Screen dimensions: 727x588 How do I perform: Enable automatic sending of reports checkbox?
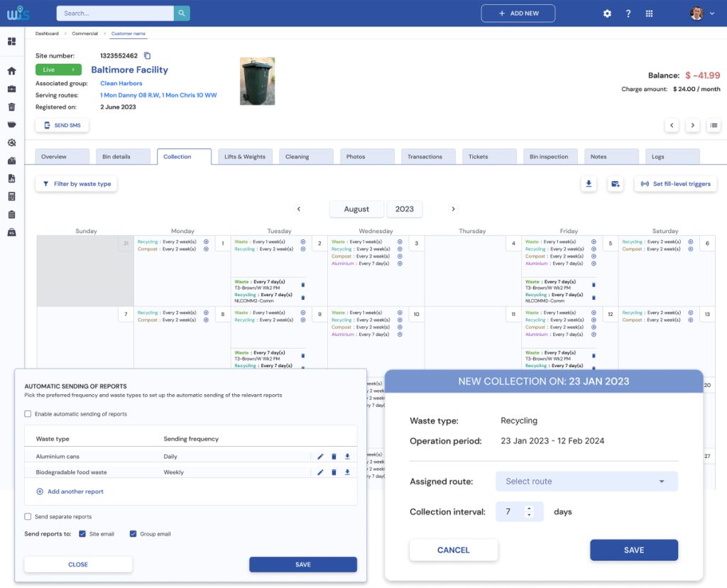coord(28,414)
